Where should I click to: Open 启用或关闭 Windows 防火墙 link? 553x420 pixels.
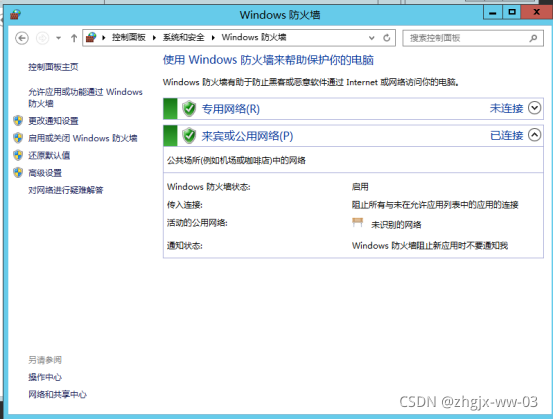click(x=83, y=138)
